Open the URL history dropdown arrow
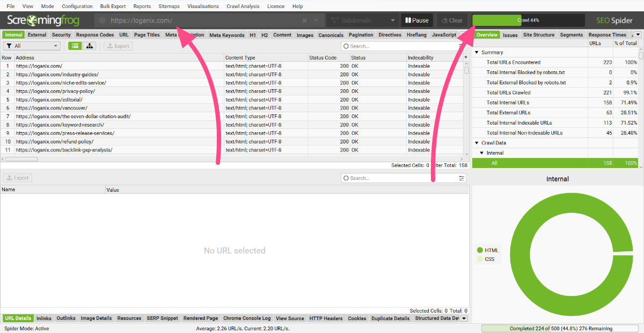This screenshot has width=644, height=333. [x=316, y=20]
